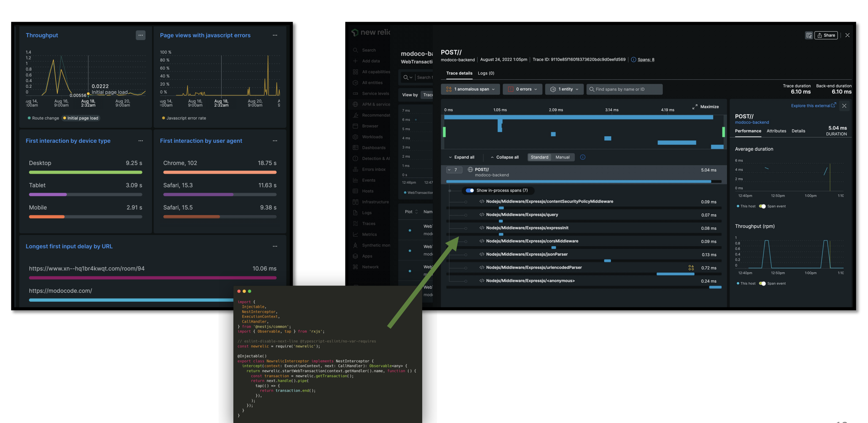This screenshot has width=868, height=423.
Task: Open the Throughput chart options menu
Action: pyautogui.click(x=141, y=35)
